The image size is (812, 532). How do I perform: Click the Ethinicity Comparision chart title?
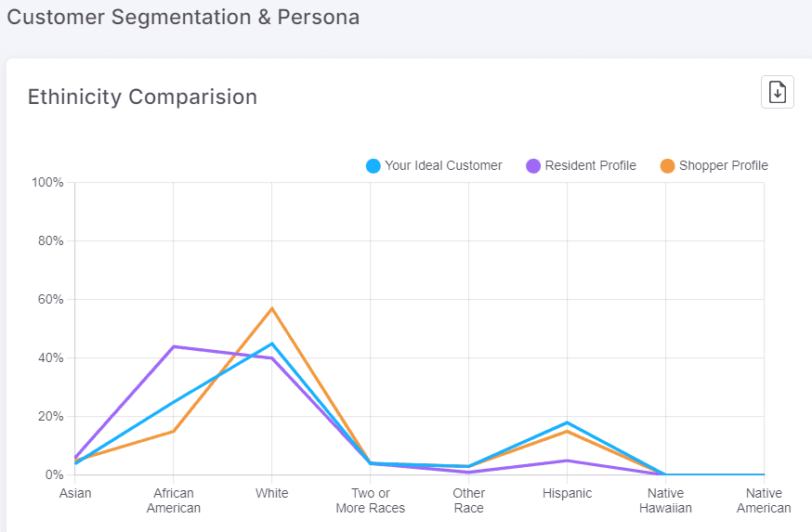pyautogui.click(x=142, y=97)
